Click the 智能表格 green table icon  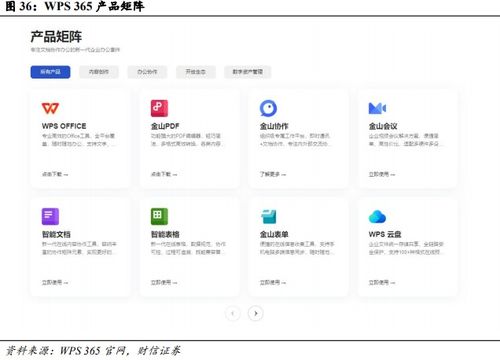(x=159, y=216)
